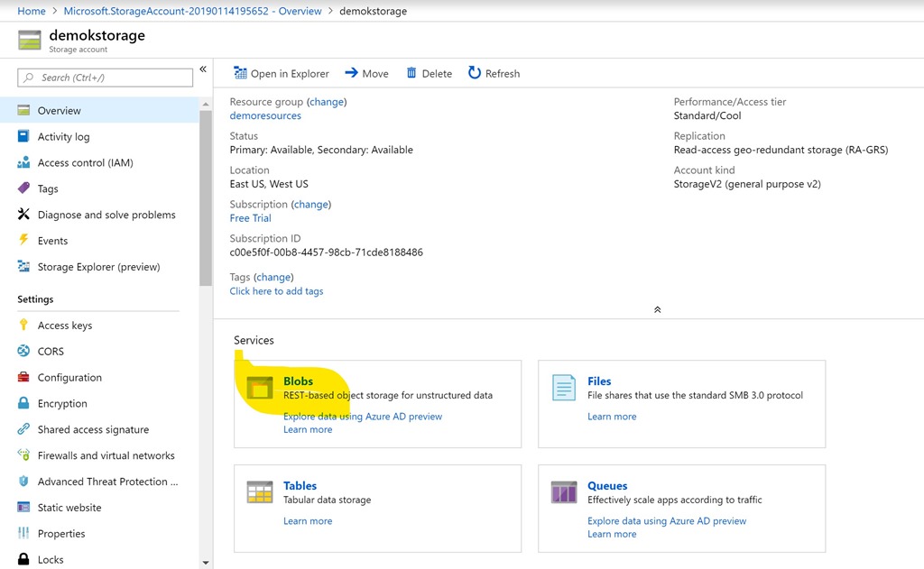Click the sidebar vertical scrollbar thumb
This screenshot has width=924, height=569.
coord(205,197)
